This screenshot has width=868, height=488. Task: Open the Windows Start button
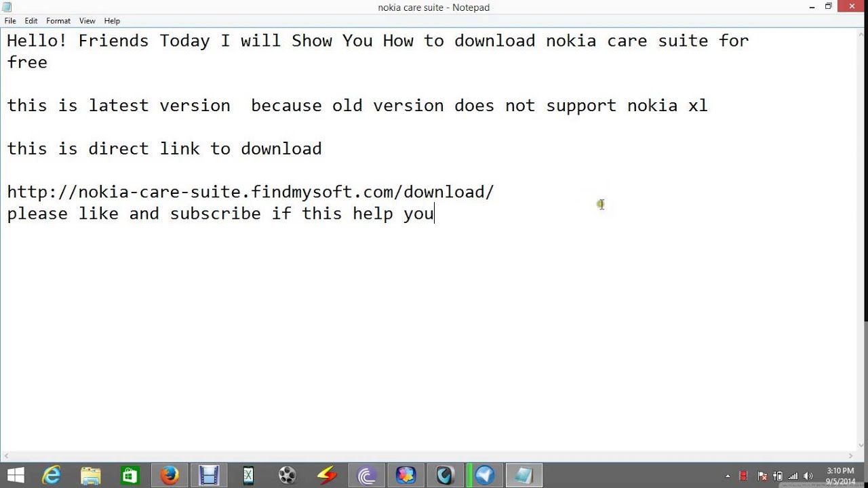coord(16,475)
